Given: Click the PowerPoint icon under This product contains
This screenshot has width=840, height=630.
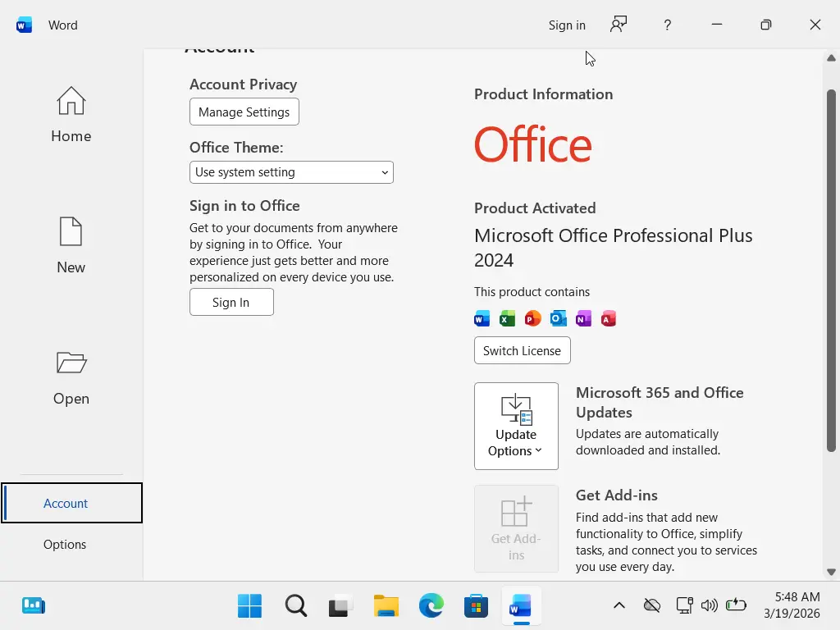Looking at the screenshot, I should click(532, 319).
